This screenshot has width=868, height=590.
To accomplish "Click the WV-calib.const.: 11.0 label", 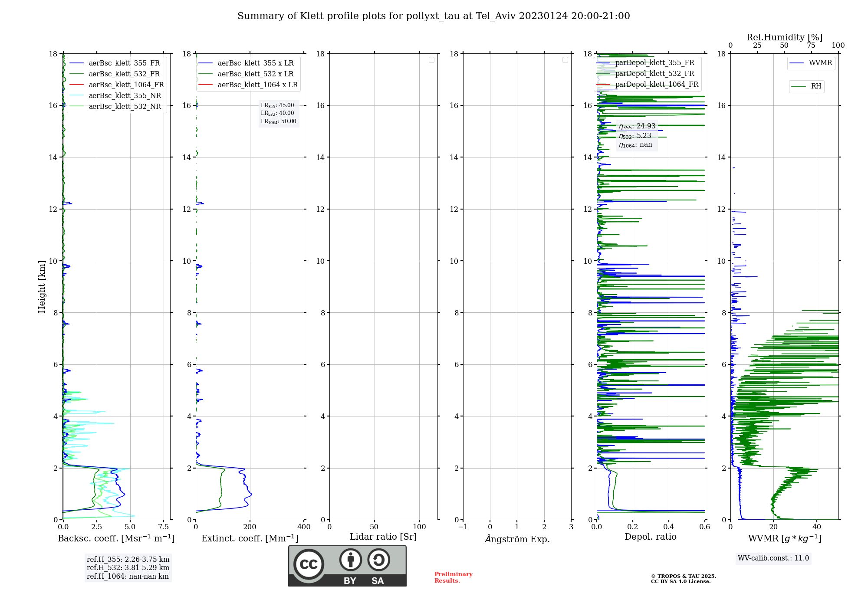I will pos(773,558).
